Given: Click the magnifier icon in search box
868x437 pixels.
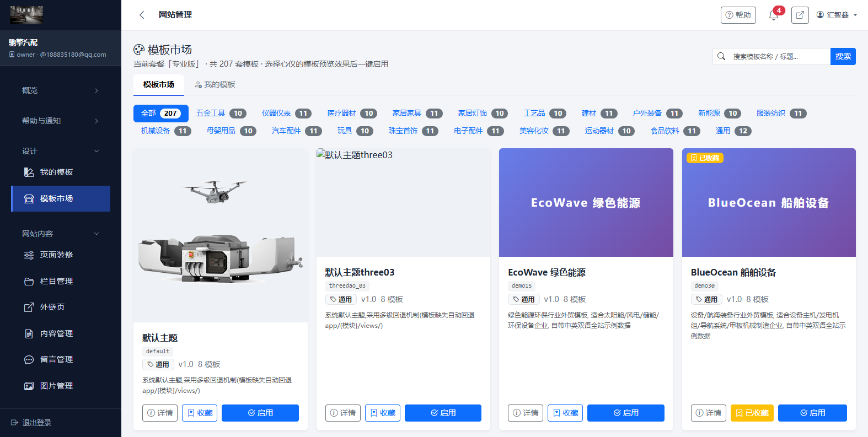Looking at the screenshot, I should tap(721, 56).
